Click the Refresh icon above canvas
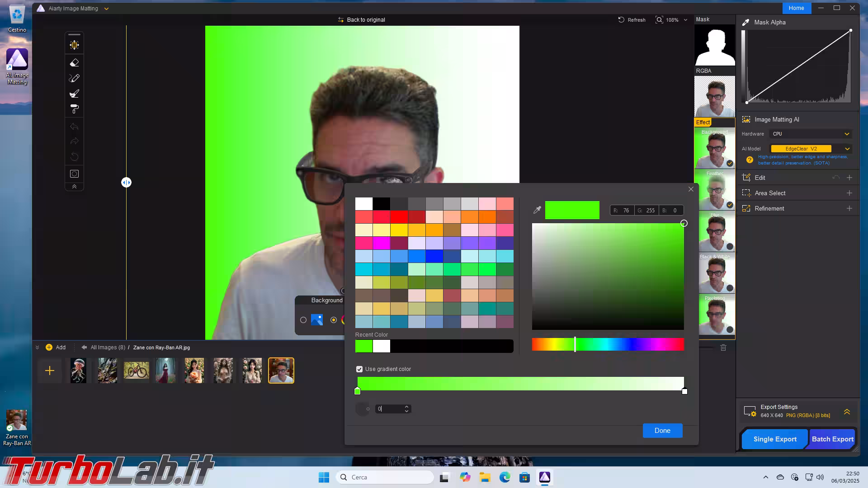 tap(621, 20)
